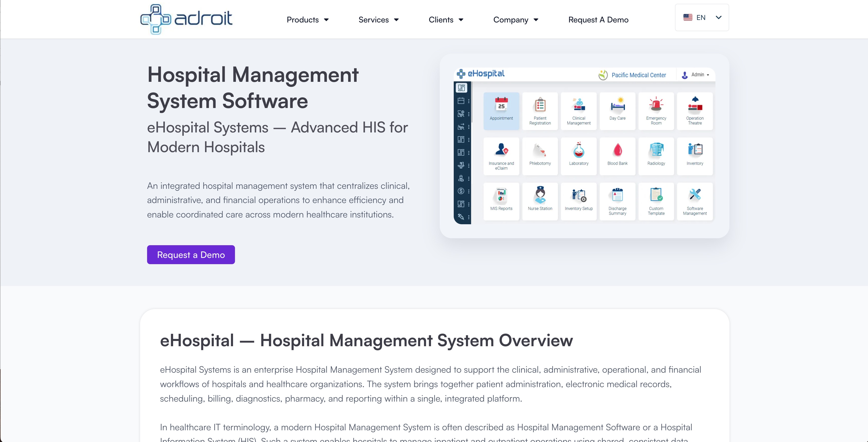Expand the Services menu
This screenshot has width=868, height=442.
(x=379, y=20)
